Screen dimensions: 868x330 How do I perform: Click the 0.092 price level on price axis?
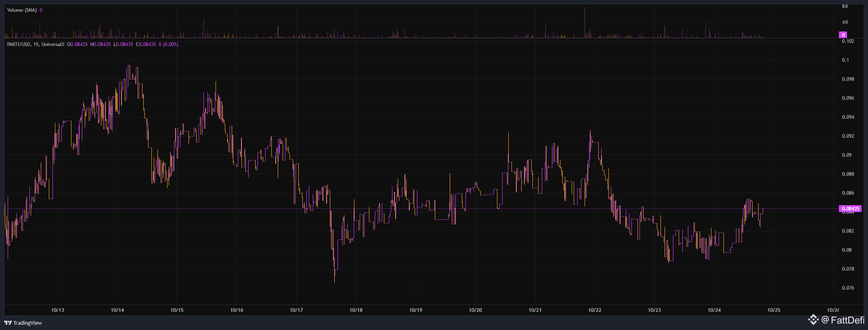(x=848, y=136)
